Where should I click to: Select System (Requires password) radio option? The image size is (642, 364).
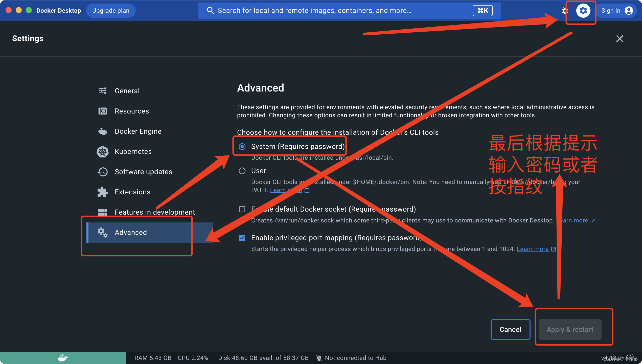click(242, 147)
